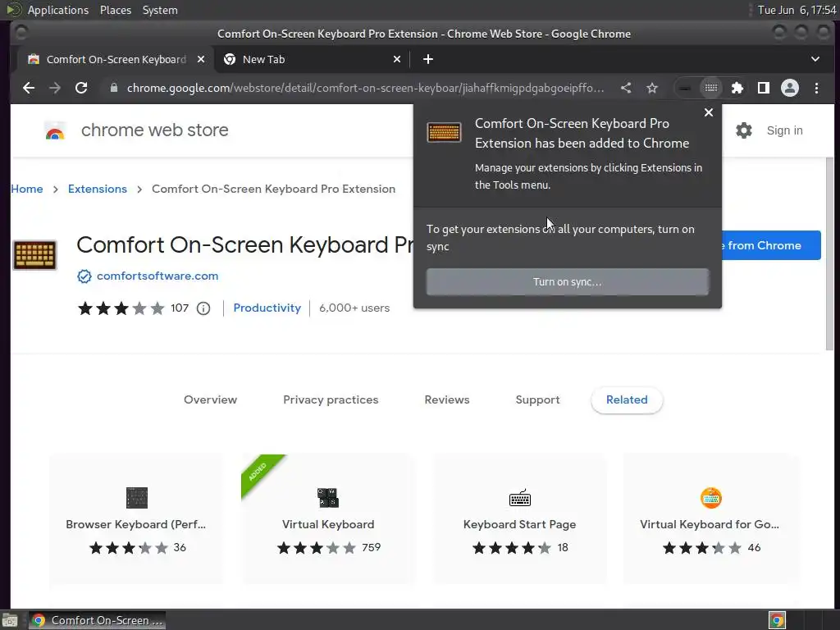Click the show desktop icon in bottom panel
840x630 pixels.
[x=10, y=620]
